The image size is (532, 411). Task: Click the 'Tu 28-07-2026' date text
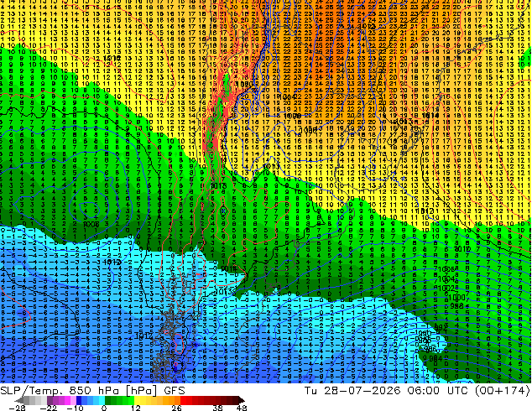coord(352,391)
